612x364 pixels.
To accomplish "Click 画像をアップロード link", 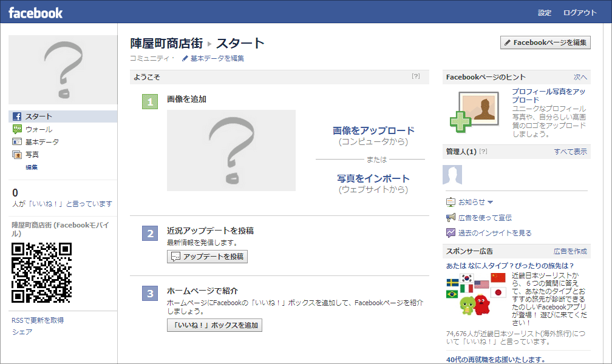I will [373, 130].
